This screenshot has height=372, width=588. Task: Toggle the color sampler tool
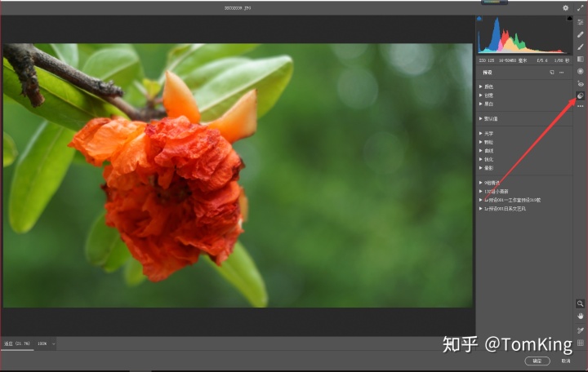[581, 330]
